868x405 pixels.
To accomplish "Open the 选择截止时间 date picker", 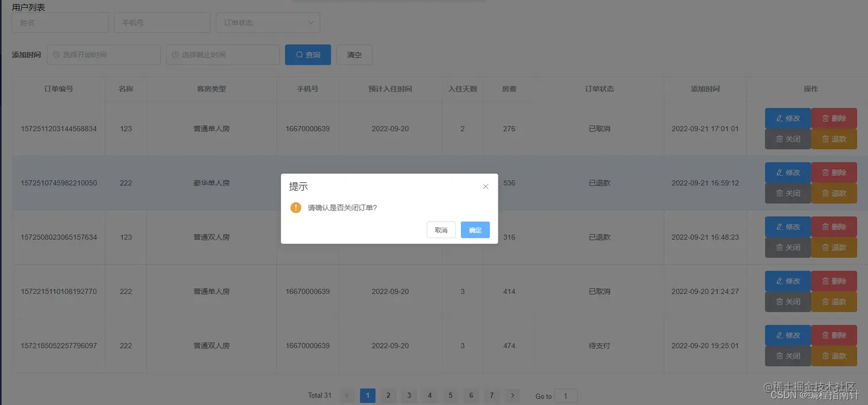I will [x=223, y=55].
